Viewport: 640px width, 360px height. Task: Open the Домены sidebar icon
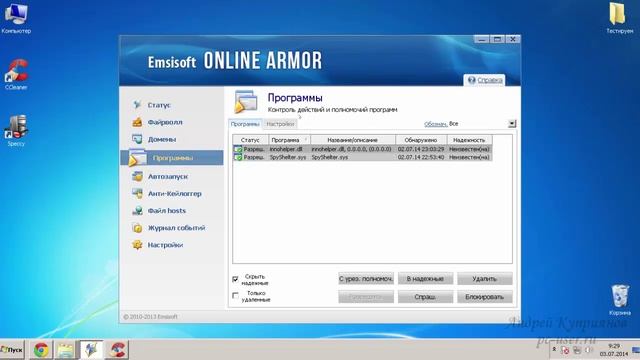[x=138, y=139]
